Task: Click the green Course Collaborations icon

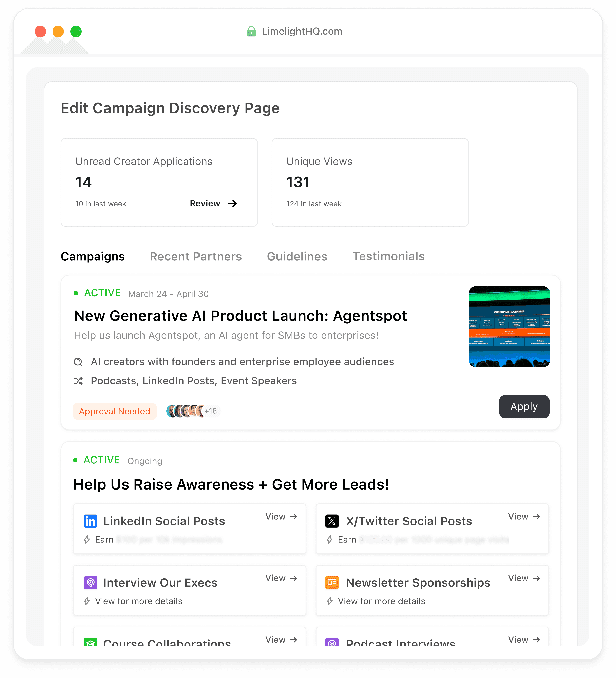Action: tap(91, 642)
